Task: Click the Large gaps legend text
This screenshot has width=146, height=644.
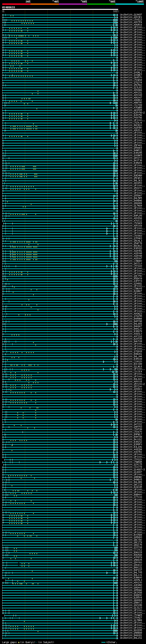Action: (x=10, y=642)
